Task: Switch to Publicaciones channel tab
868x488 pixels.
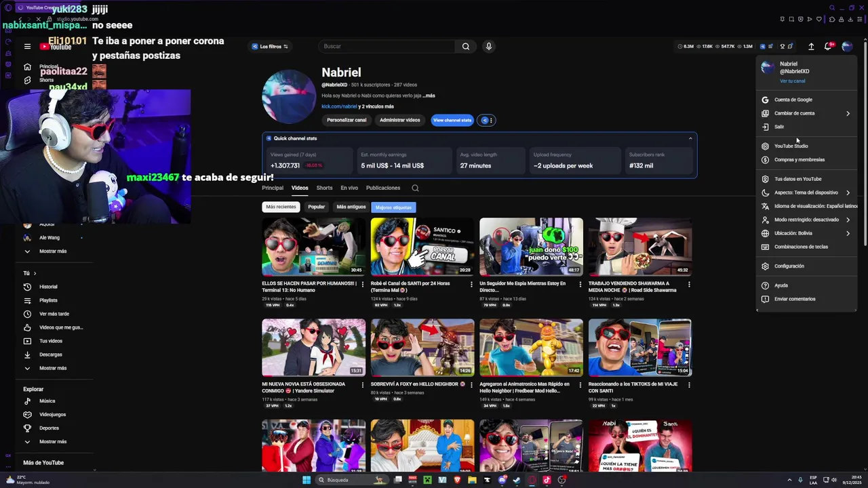Action: point(383,188)
